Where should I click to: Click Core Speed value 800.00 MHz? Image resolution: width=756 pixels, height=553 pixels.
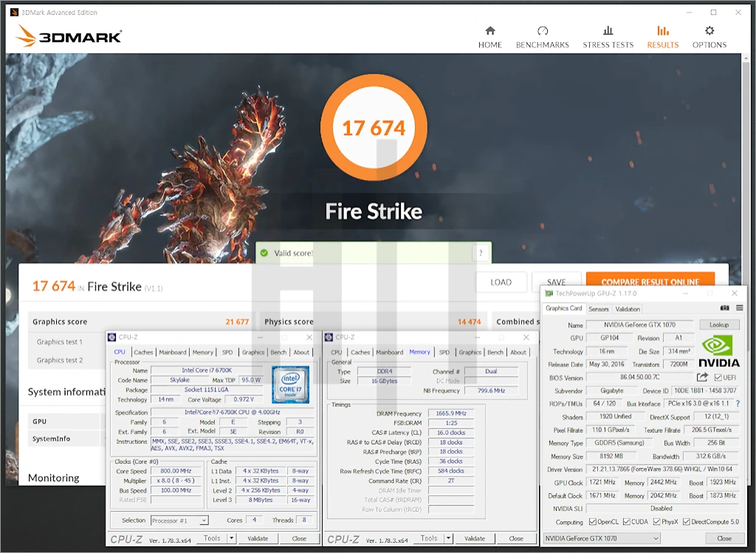pos(176,471)
